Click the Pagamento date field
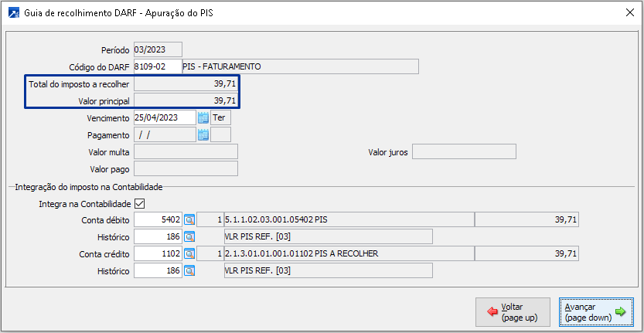The width and height of the screenshot is (644, 333). pyautogui.click(x=165, y=134)
